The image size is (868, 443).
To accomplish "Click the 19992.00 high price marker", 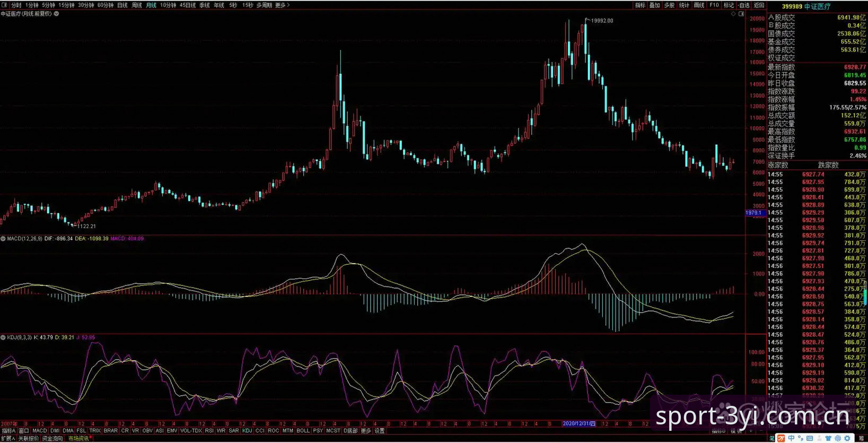I will tap(602, 21).
